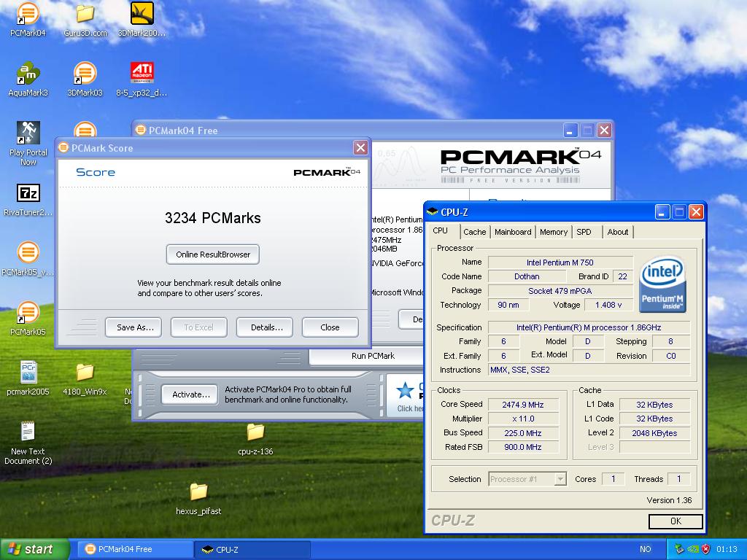Switch to PCMark04 Free in the taskbar
This screenshot has width=747, height=560.
point(135,549)
